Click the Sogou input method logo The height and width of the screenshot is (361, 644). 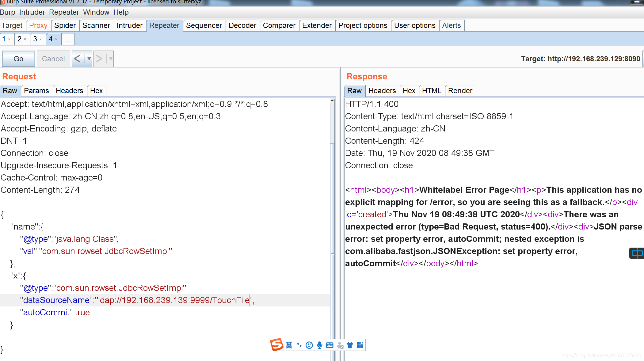tap(276, 345)
